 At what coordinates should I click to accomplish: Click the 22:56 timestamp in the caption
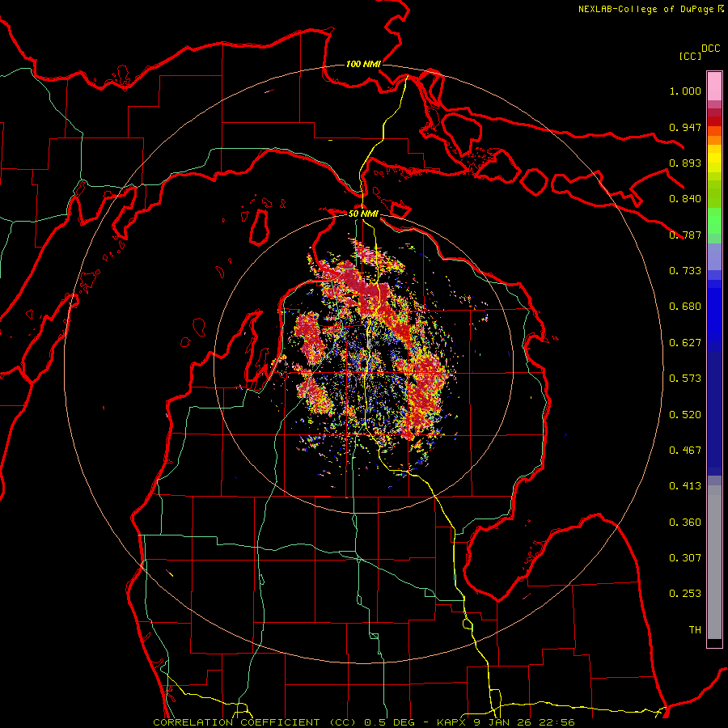coord(558,722)
